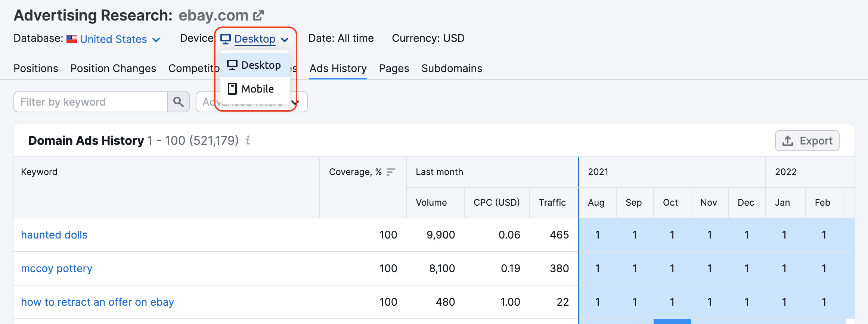Viewport: 868px width, 324px height.
Task: Click the US flag icon in Database
Action: 72,39
